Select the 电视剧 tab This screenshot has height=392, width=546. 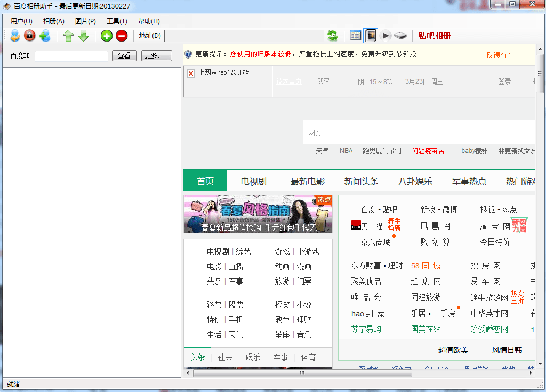[253, 181]
